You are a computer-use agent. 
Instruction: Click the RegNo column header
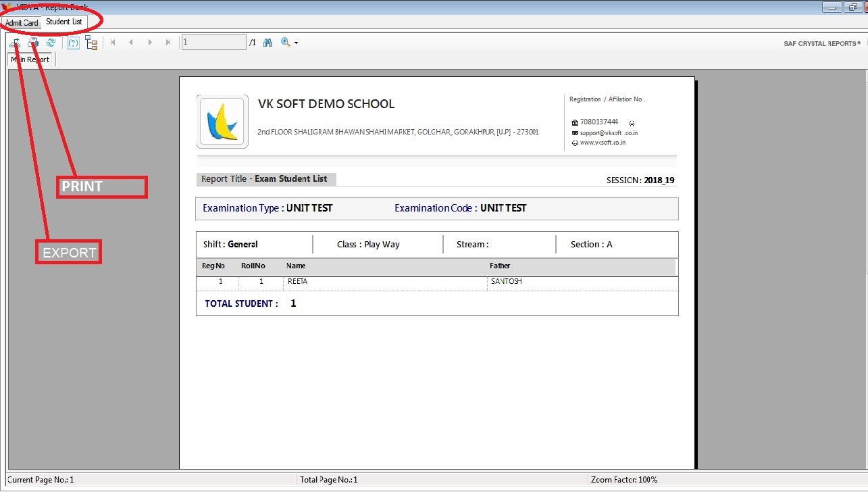pos(213,266)
